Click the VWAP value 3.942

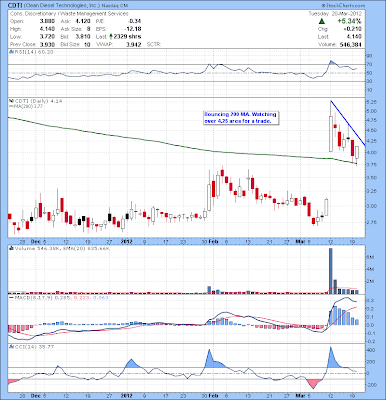(x=134, y=44)
